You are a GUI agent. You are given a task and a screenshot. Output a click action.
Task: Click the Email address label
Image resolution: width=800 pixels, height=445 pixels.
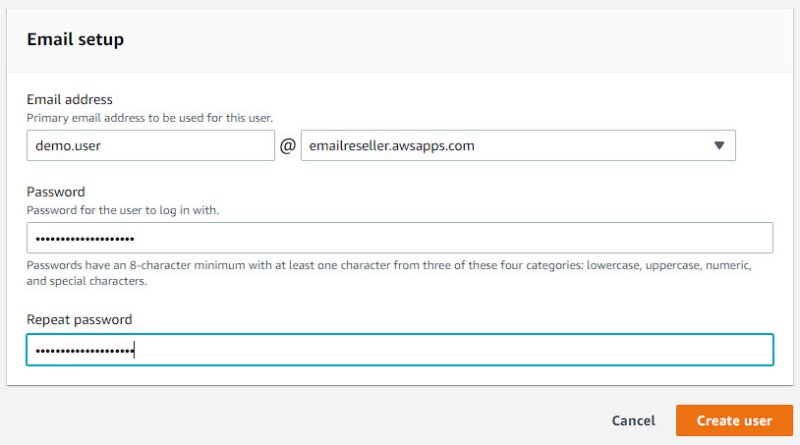(x=69, y=99)
